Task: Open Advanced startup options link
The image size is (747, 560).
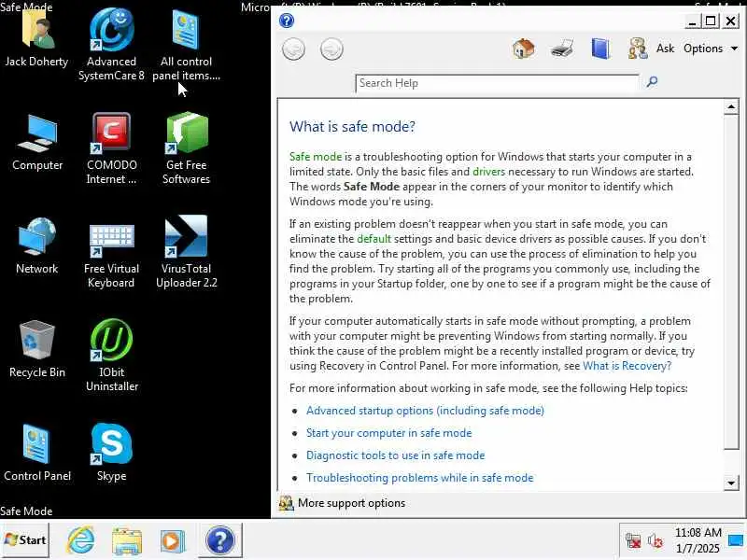Action: coord(425,411)
